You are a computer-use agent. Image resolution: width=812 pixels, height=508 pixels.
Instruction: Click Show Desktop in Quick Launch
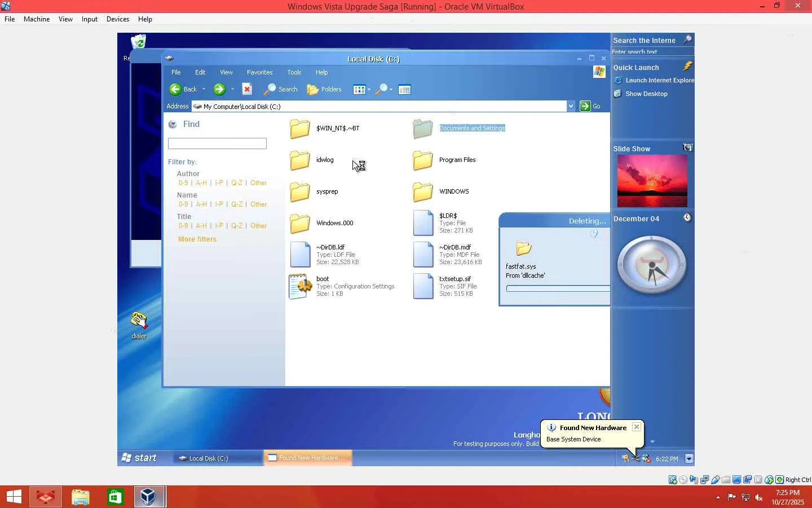click(641, 94)
